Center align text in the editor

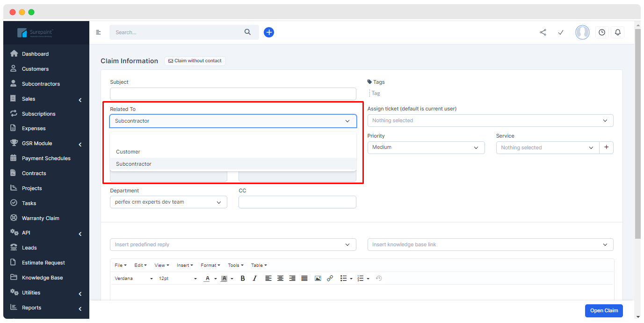(280, 278)
